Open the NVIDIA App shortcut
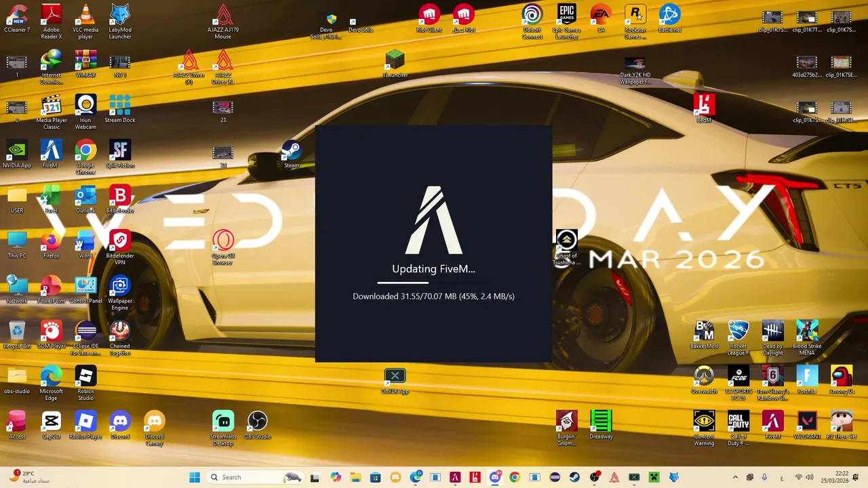The height and width of the screenshot is (488, 868). (x=17, y=155)
